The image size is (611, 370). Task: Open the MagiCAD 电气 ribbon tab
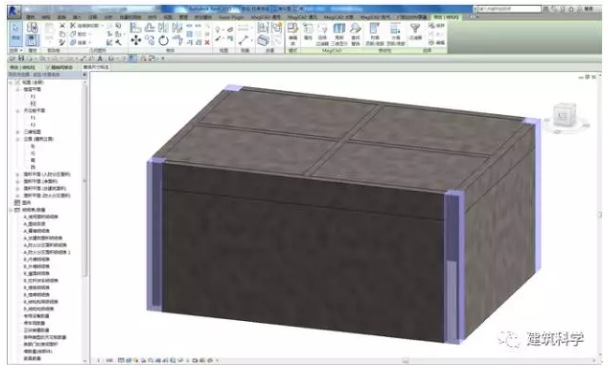[375, 18]
